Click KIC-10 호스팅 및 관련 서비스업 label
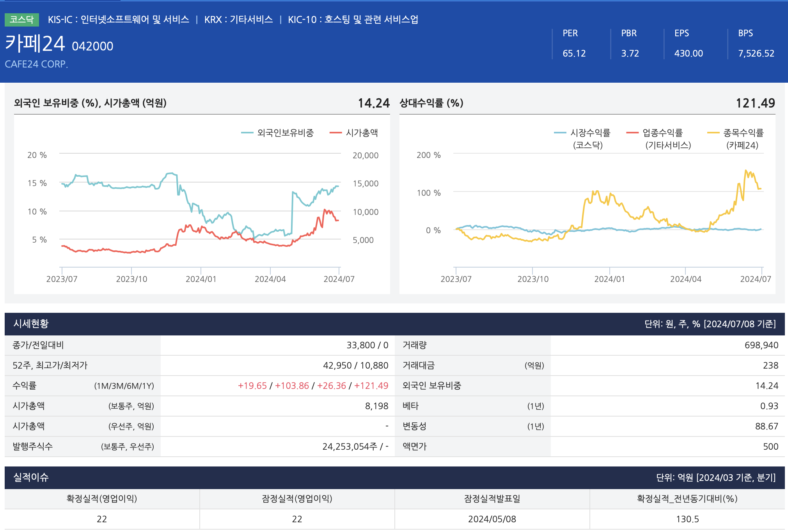This screenshot has height=532, width=788. (x=353, y=20)
